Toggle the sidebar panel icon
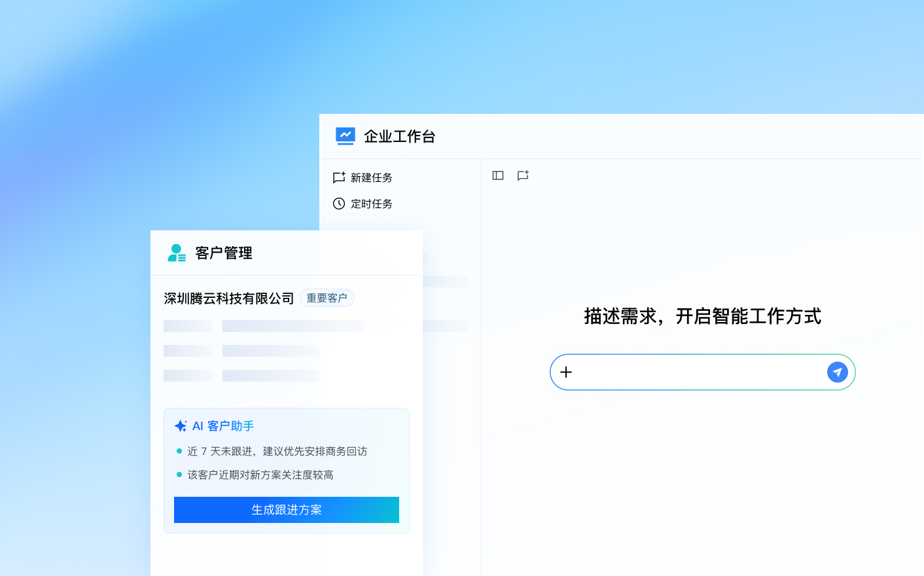 pyautogui.click(x=498, y=175)
